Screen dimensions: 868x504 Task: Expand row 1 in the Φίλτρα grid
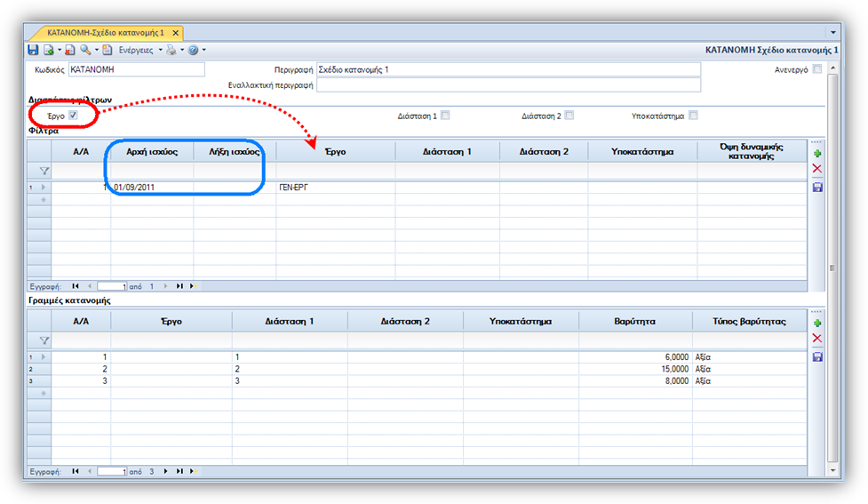44,188
